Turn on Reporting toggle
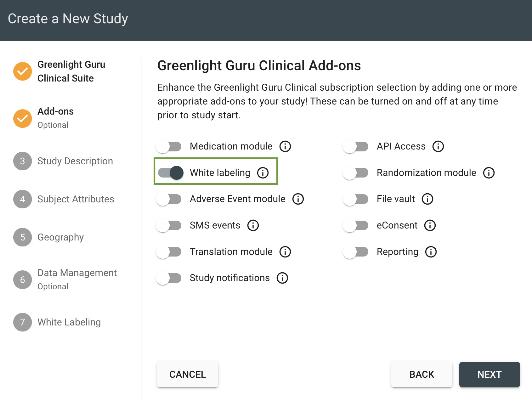 point(356,252)
